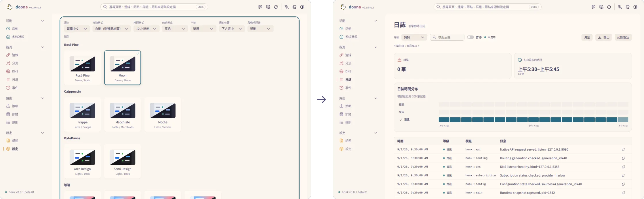
Task: Click doona logo in settings window
Action: coord(10,7)
